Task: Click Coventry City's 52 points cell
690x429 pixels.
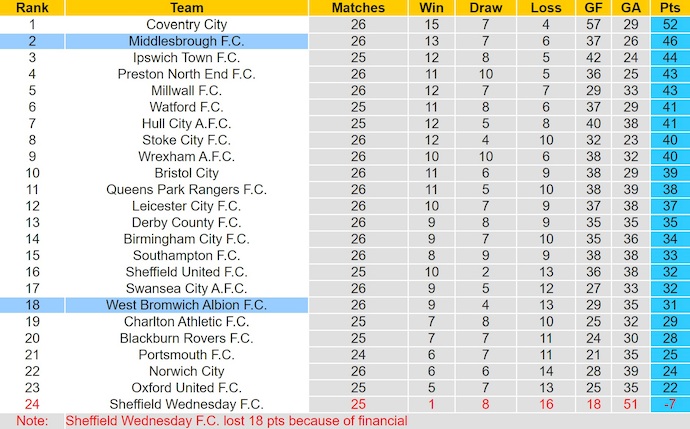Action: (669, 24)
